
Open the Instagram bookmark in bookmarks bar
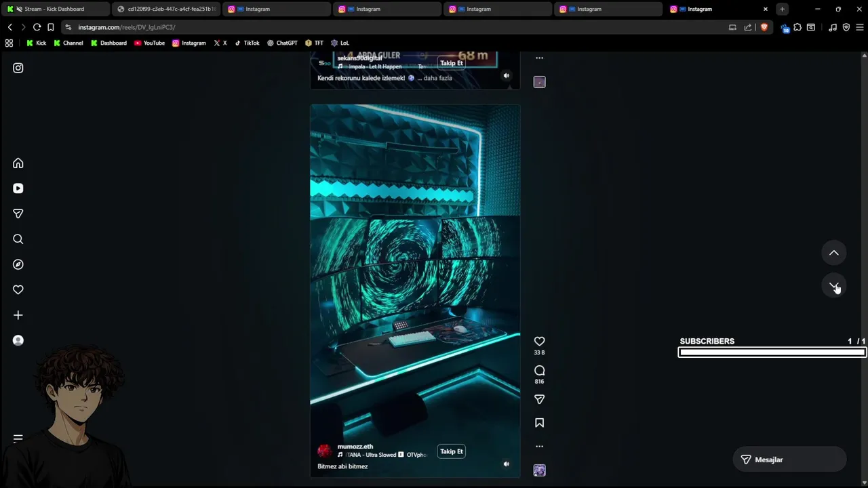[189, 43]
